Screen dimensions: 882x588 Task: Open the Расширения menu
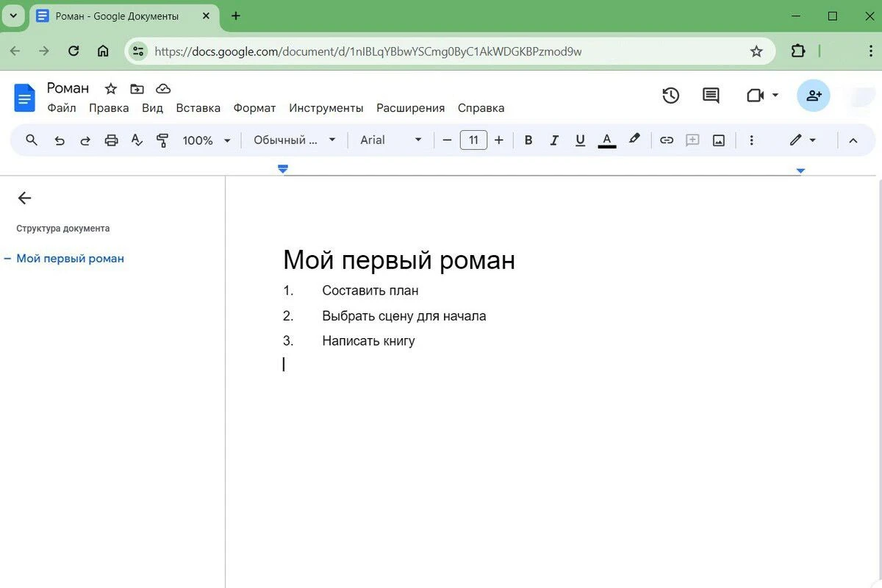point(411,108)
